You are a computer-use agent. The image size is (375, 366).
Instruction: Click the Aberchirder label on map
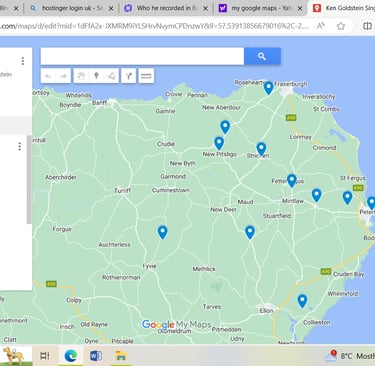pos(61,177)
